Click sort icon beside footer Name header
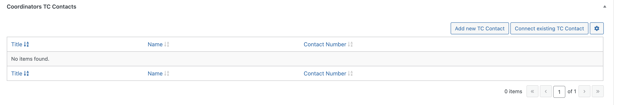Viewport: 644px width, 105px height. (x=167, y=73)
